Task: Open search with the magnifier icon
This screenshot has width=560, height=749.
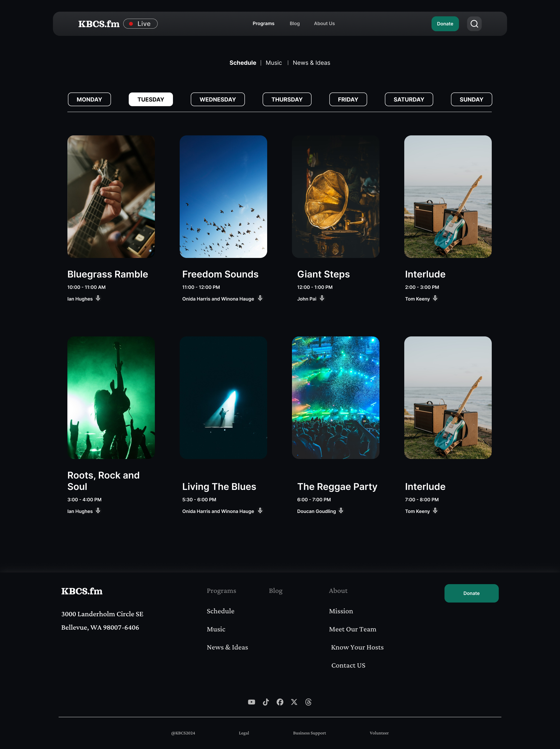Action: pyautogui.click(x=474, y=24)
